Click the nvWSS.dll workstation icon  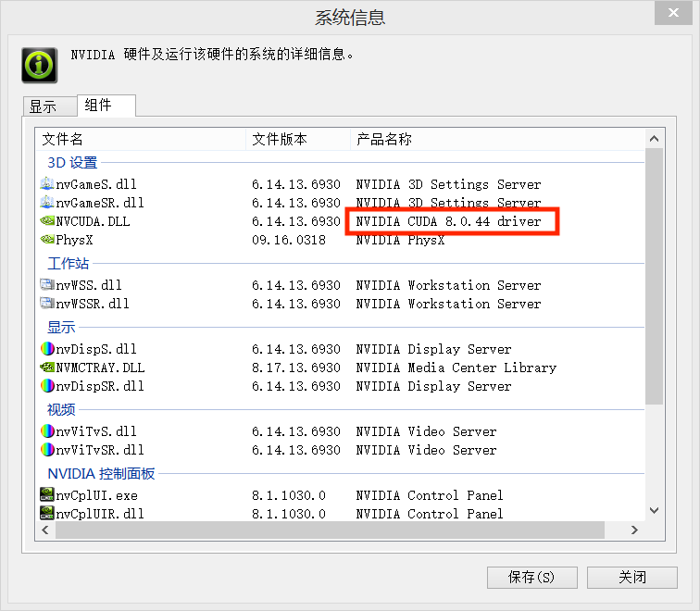click(x=47, y=284)
